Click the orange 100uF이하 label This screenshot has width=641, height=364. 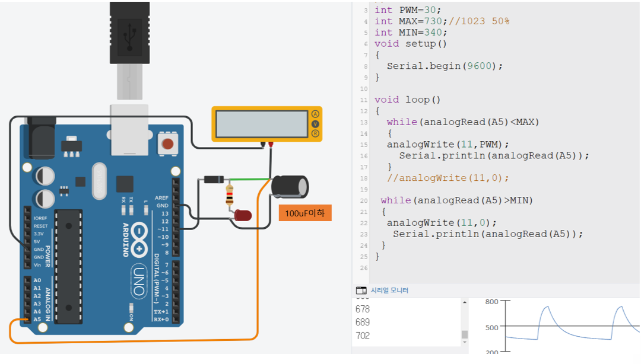tap(305, 212)
